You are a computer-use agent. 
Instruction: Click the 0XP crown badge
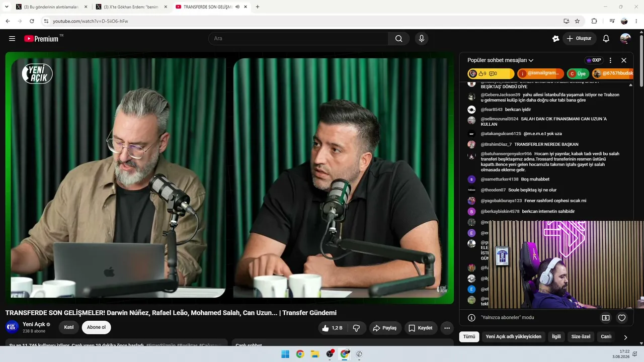(594, 60)
